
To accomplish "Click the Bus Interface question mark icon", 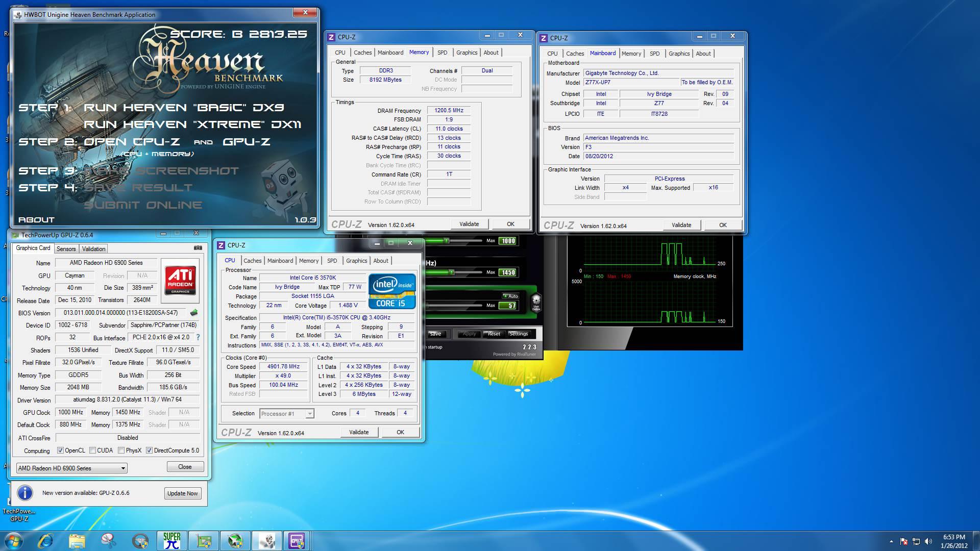I will pos(198,337).
